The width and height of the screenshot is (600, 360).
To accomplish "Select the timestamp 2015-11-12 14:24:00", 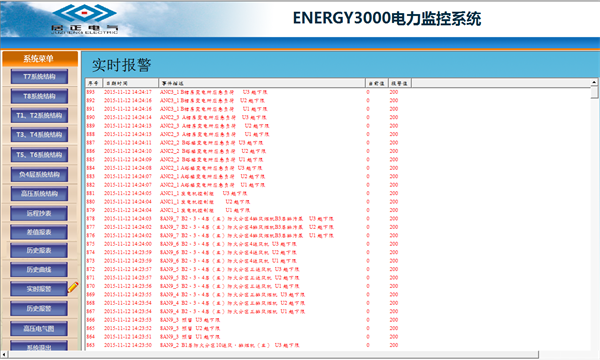I will click(x=128, y=244).
